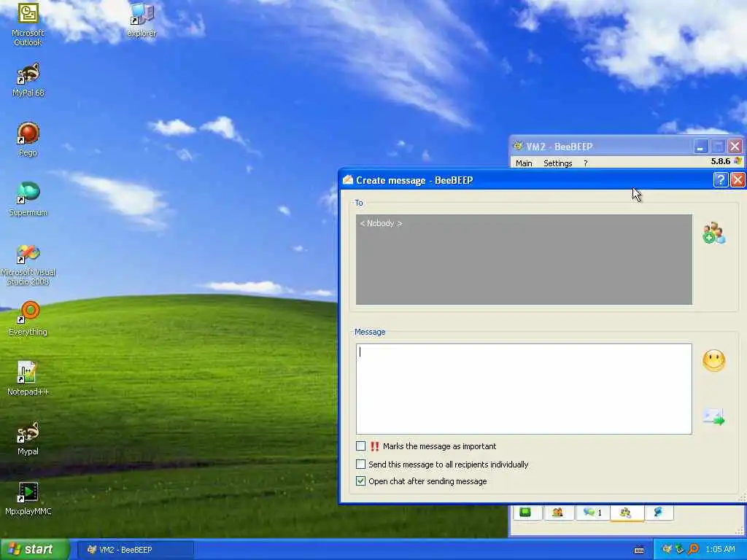Select the MyPal 68 desktop icon
The width and height of the screenshot is (747, 560).
(x=28, y=80)
